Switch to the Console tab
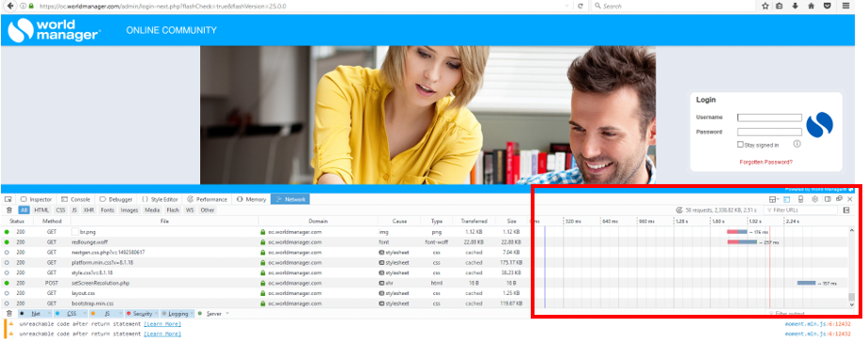The height and width of the screenshot is (343, 868). coord(76,199)
